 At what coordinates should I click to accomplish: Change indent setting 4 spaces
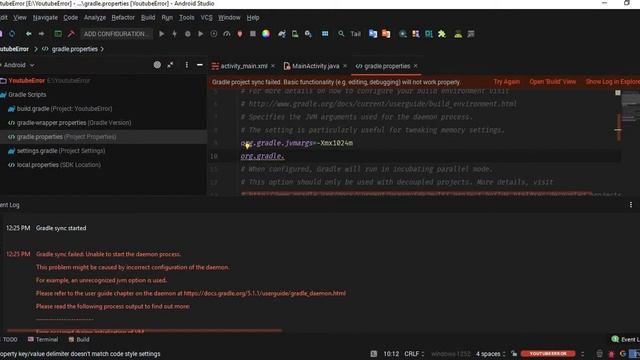click(x=490, y=353)
